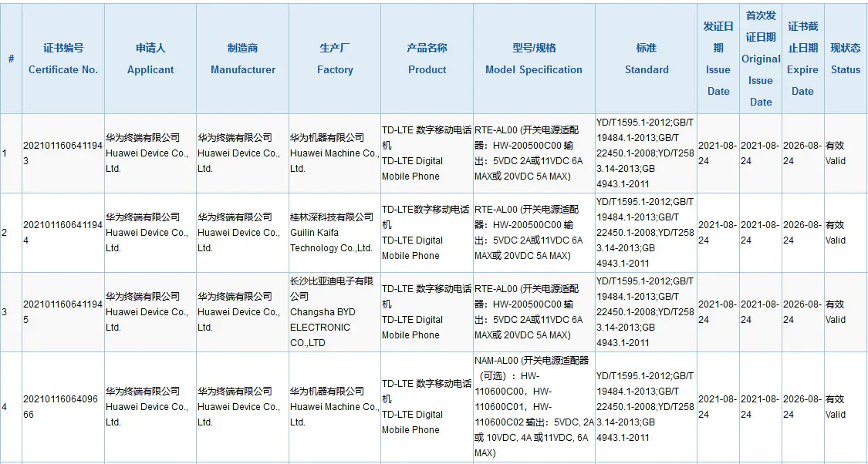The image size is (868, 464).
Task: Click the row 4 original issue date 2021-08-24
Action: point(761,406)
